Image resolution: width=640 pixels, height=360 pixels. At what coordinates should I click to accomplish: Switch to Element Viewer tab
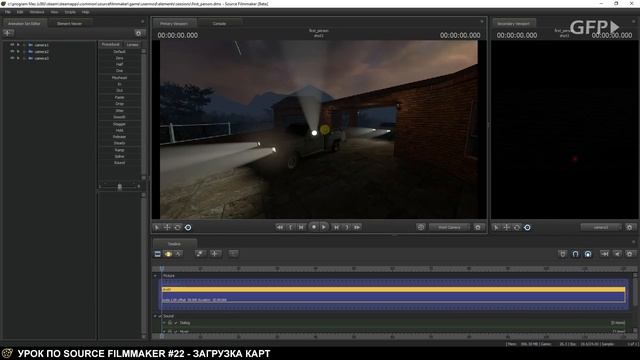pyautogui.click(x=69, y=24)
